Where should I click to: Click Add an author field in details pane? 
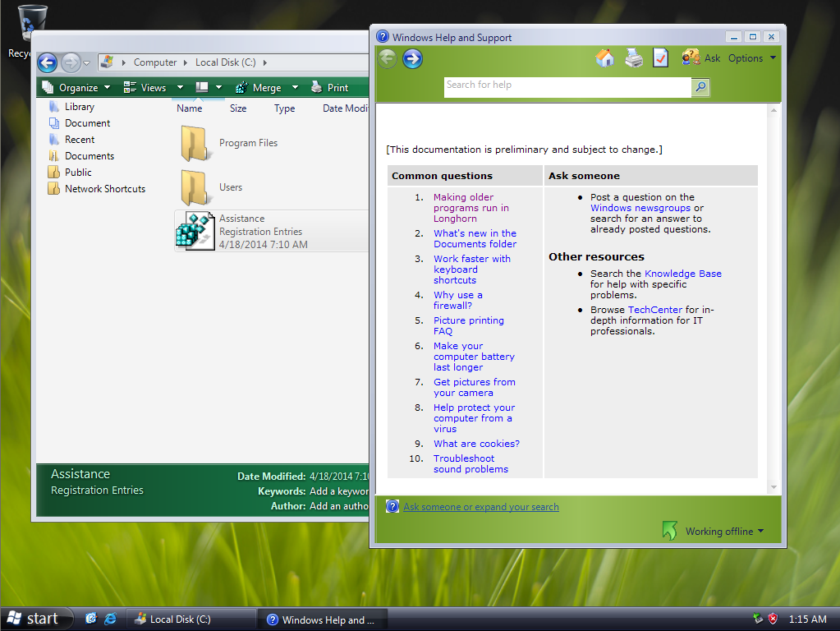(x=338, y=506)
